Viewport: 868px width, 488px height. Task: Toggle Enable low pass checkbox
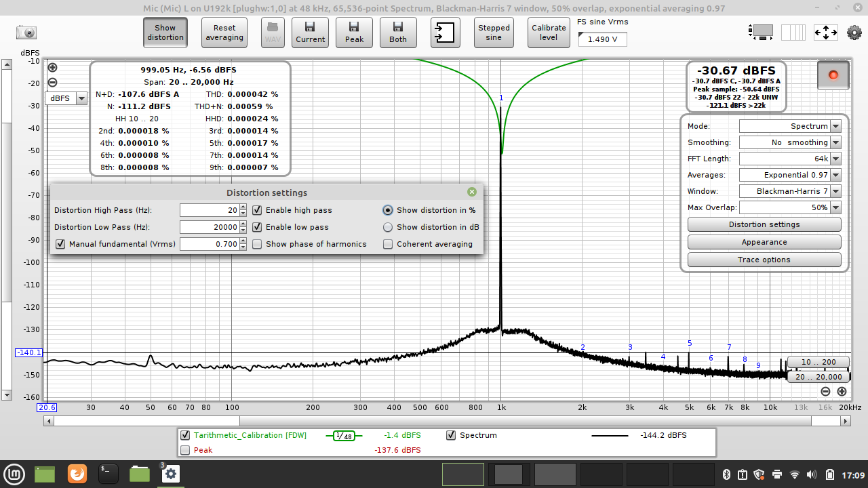pos(257,227)
